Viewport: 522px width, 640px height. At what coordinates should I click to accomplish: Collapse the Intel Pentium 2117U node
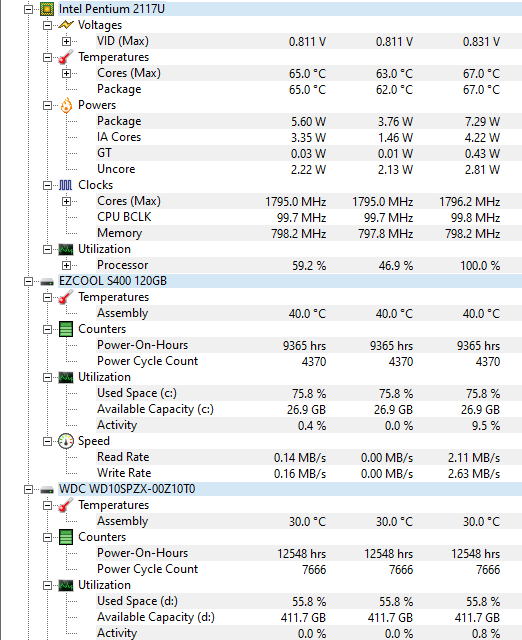click(28, 9)
